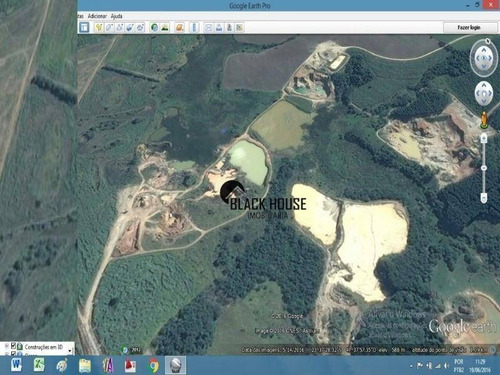Expand the Construções em 3D layer tree

point(6,346)
